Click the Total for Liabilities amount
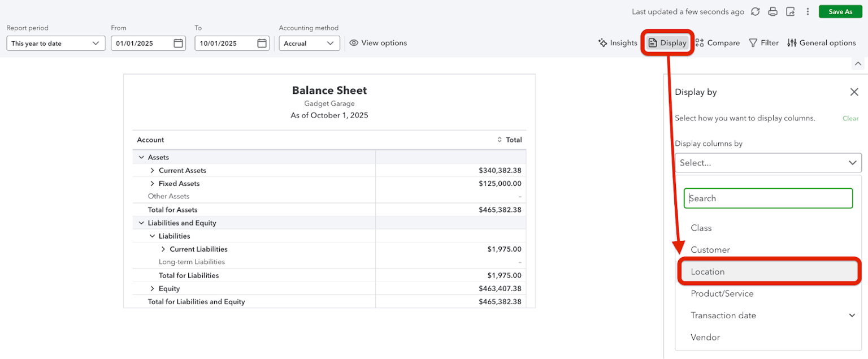The image size is (868, 359). point(505,275)
